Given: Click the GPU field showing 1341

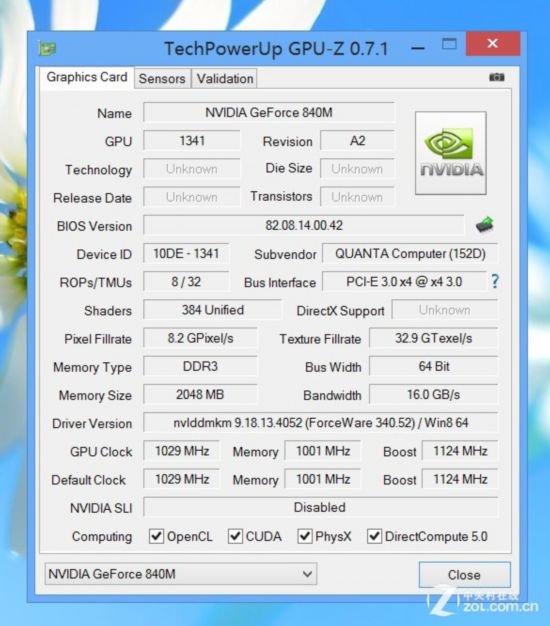Looking at the screenshot, I should pos(192,141).
